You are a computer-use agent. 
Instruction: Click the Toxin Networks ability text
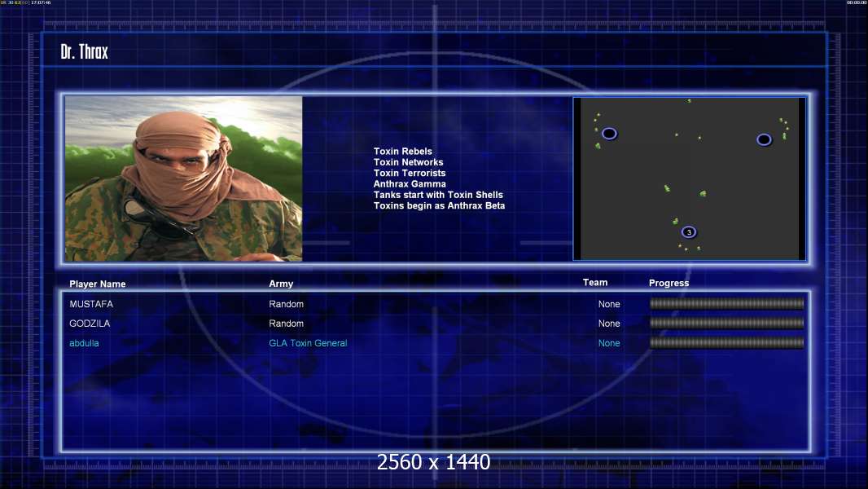click(x=408, y=162)
